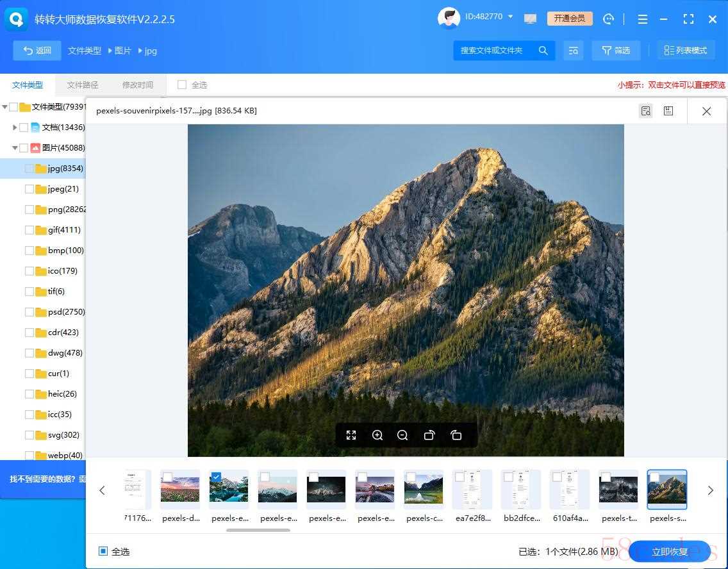Screen dimensions: 728x569
Task: Expand the 文档(13436) tree node
Action: point(15,127)
